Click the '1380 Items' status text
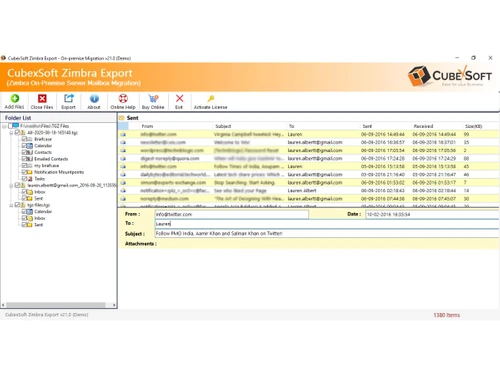Image resolution: width=500 pixels, height=375 pixels. (447, 315)
